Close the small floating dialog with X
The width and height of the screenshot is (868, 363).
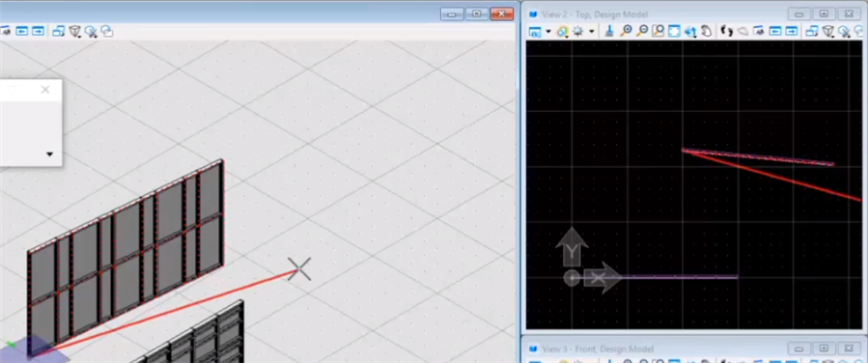[45, 89]
